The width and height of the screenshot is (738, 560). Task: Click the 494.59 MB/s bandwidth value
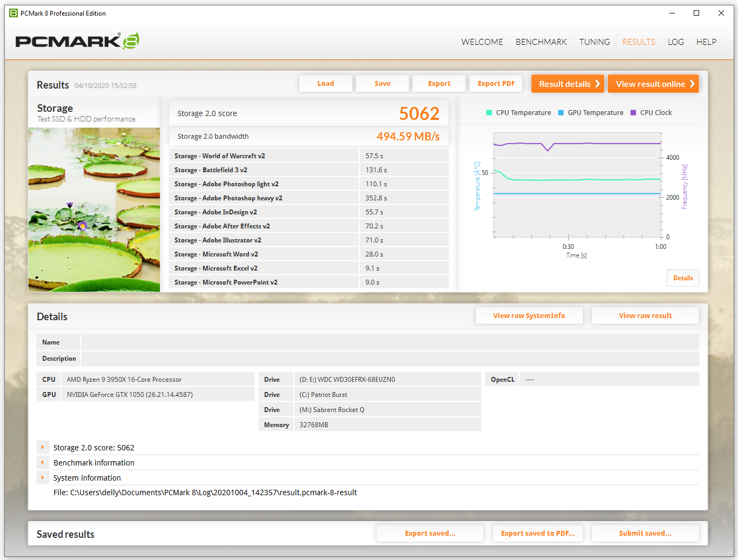click(x=408, y=137)
